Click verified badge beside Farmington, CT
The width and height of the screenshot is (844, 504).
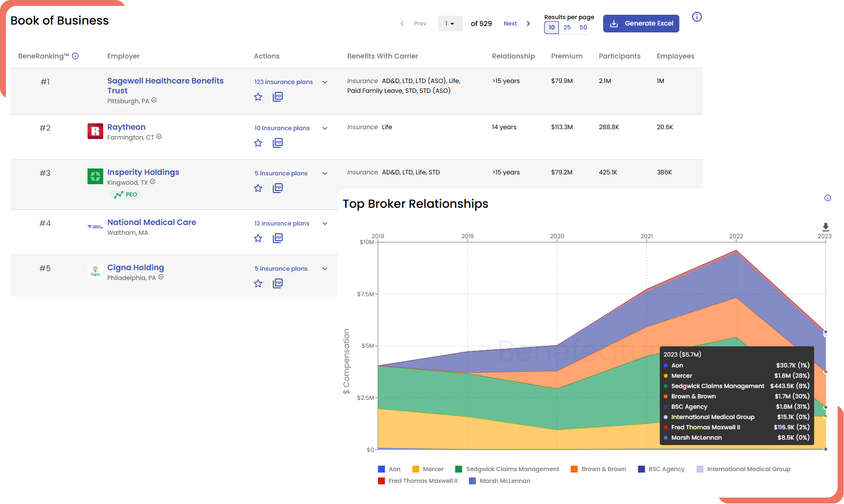point(159,137)
